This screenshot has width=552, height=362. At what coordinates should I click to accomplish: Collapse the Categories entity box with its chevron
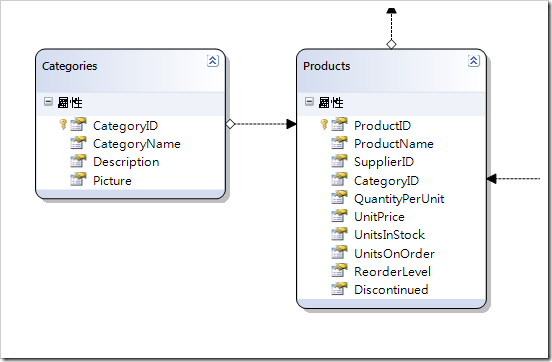point(213,61)
